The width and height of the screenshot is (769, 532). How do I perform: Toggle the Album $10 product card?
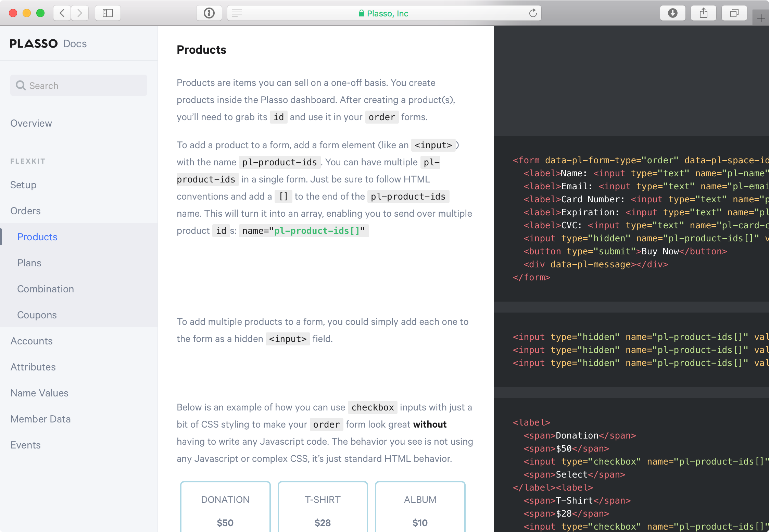pyautogui.click(x=420, y=507)
